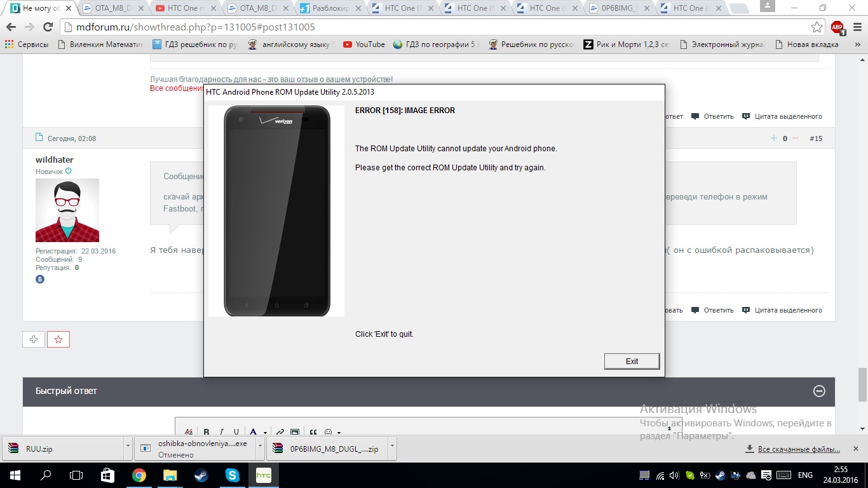
Task: Open the HTC app on the taskbar
Action: [x=263, y=475]
